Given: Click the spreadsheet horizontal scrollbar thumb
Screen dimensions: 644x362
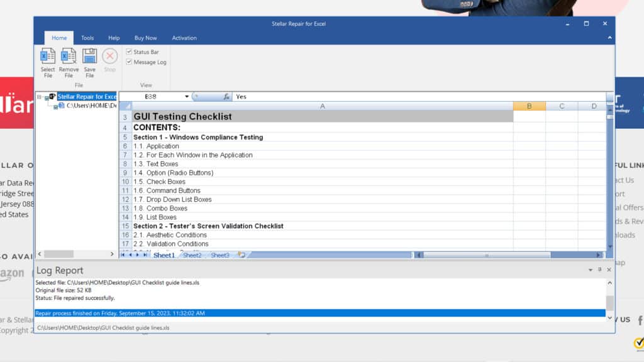Looking at the screenshot, I should coord(487,255).
